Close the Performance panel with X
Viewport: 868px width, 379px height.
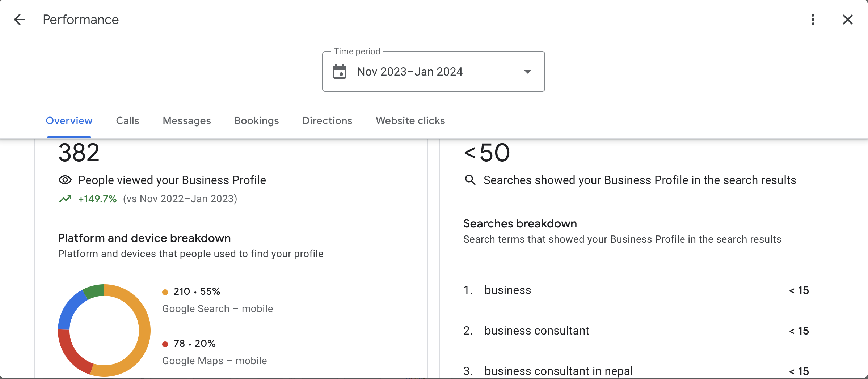847,20
